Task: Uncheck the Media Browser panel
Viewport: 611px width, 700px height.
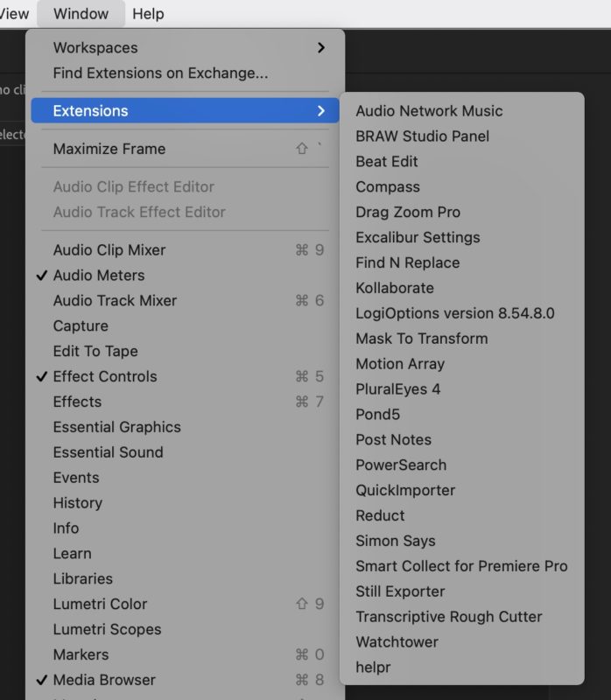Action: [107, 679]
